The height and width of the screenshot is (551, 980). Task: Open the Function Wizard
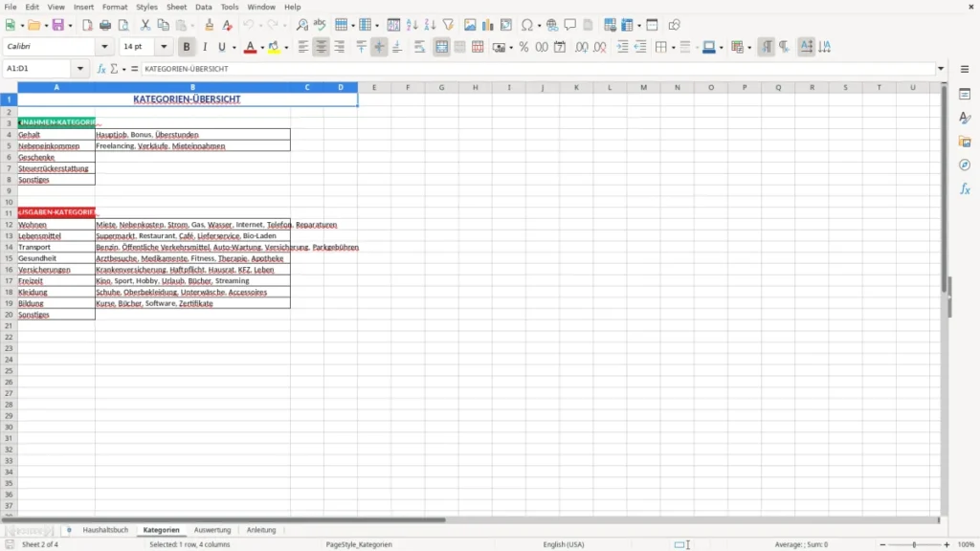101,69
